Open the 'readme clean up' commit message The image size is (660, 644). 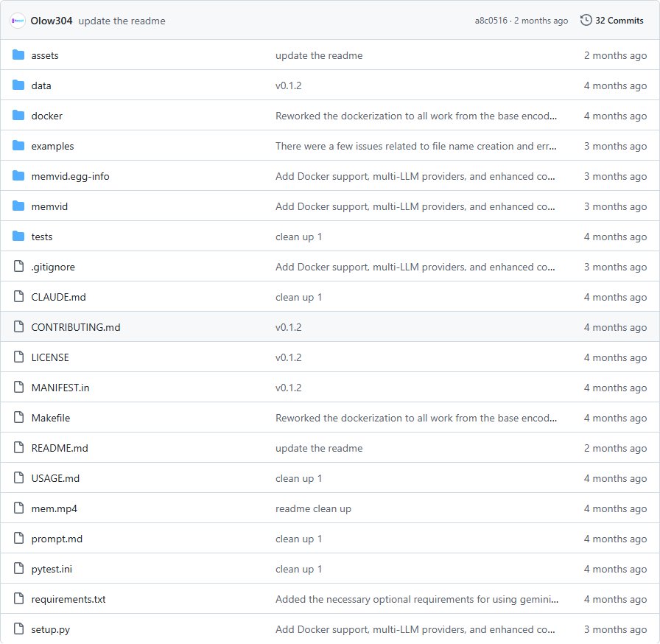[313, 508]
